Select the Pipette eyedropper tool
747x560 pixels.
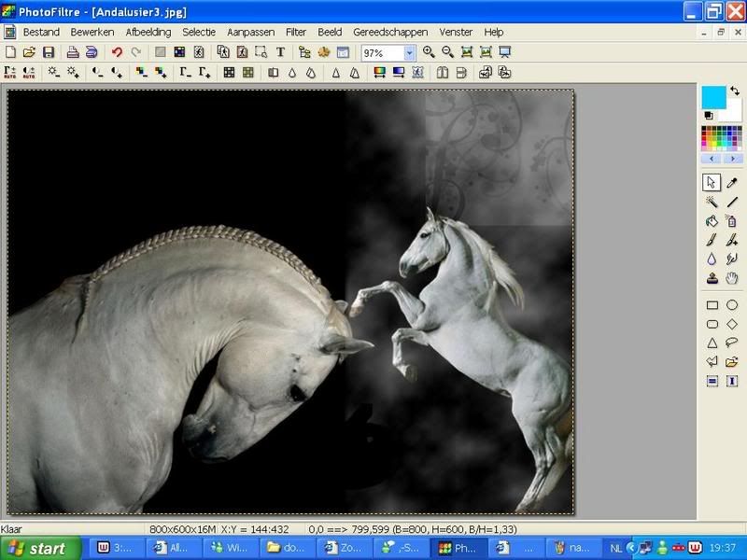coord(732,183)
